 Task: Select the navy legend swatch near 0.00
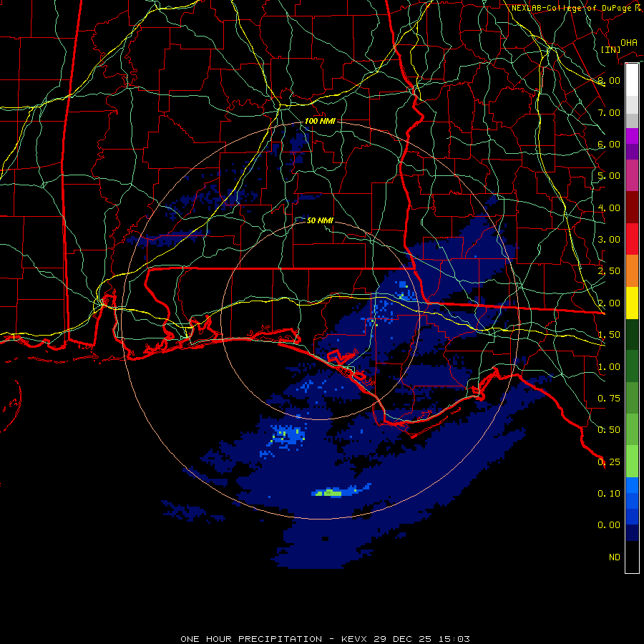point(632,532)
